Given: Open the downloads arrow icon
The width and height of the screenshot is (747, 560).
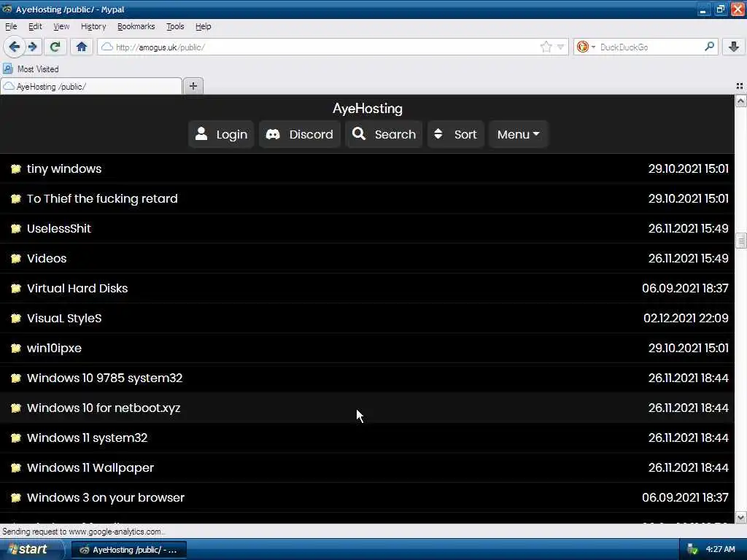Looking at the screenshot, I should click(734, 47).
